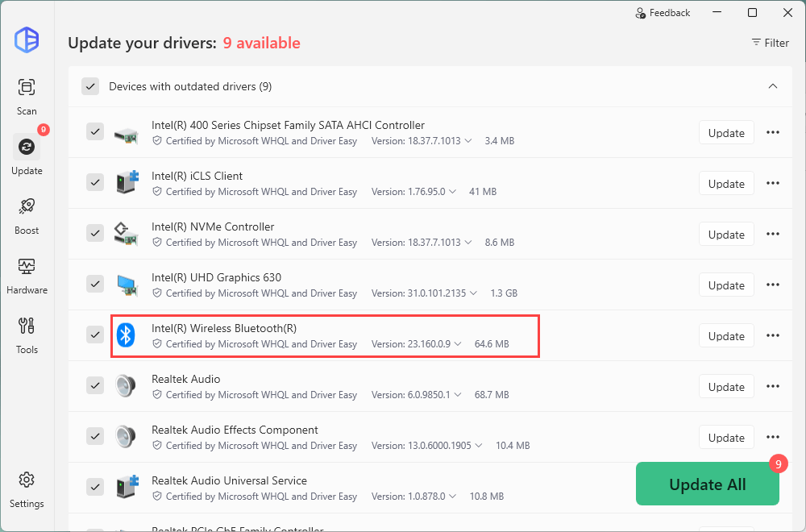Viewport: 806px width, 532px height.
Task: Open Settings gear in sidebar
Action: point(27,488)
